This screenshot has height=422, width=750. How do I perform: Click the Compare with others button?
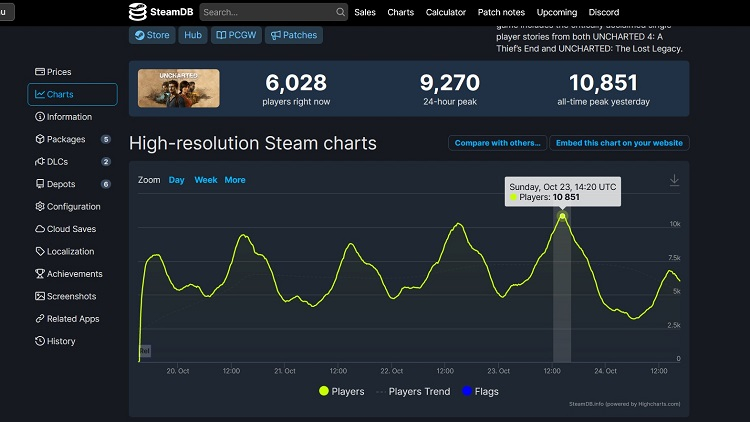(x=498, y=143)
